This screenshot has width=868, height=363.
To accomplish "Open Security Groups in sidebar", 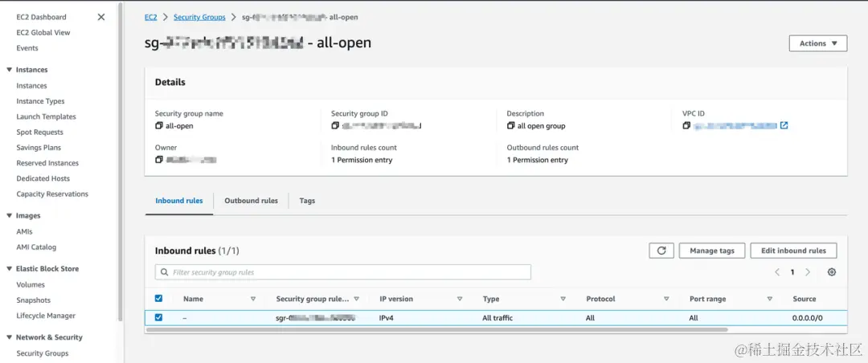I will [43, 353].
